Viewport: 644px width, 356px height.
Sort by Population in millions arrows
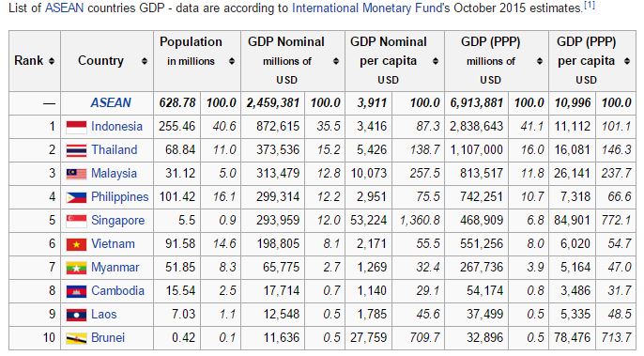[x=232, y=61]
